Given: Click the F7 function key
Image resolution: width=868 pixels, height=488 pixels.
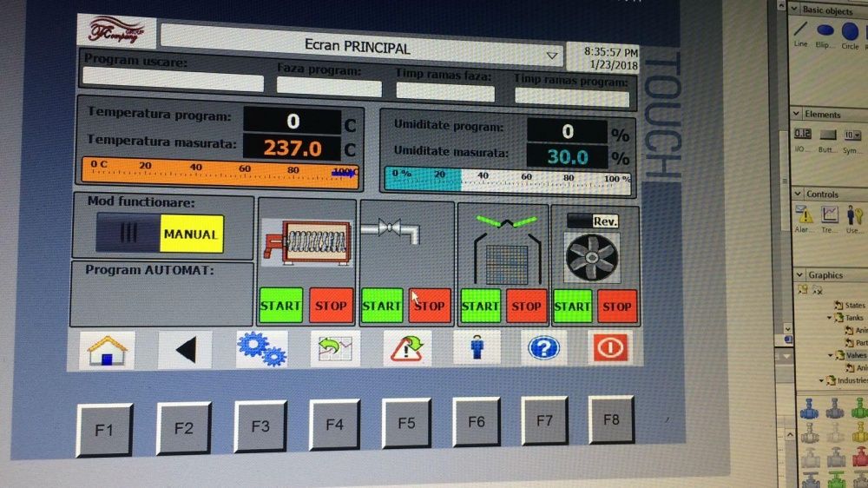Looking at the screenshot, I should click(x=544, y=420).
